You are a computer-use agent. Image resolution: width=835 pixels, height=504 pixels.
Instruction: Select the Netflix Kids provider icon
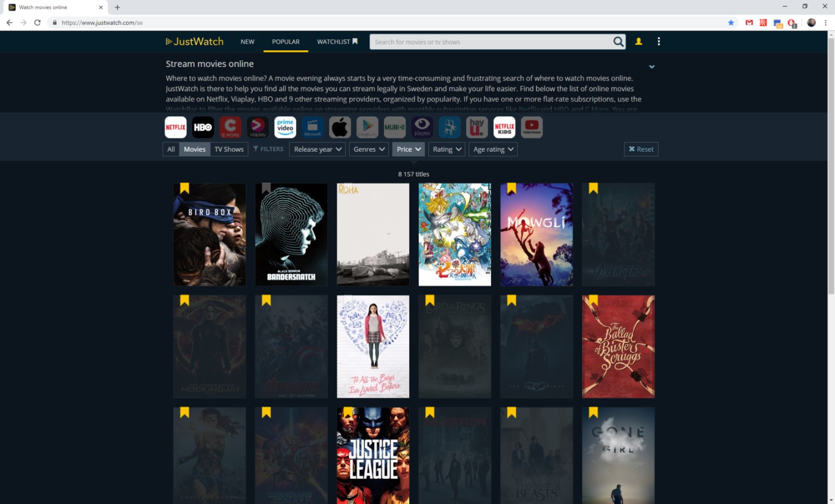[505, 127]
